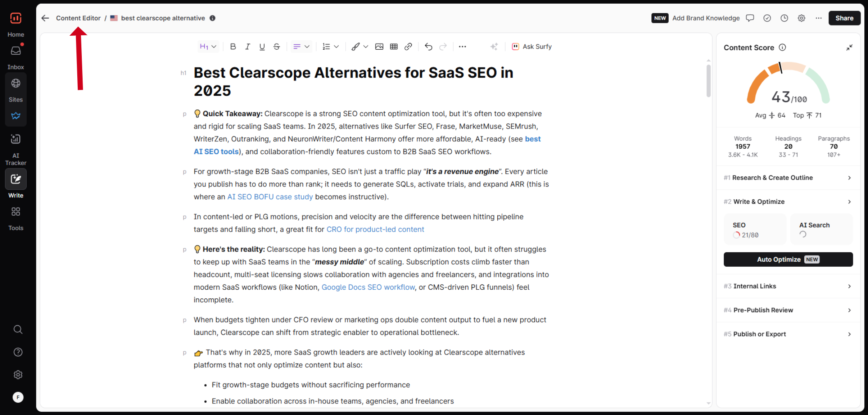This screenshot has height=415, width=868.
Task: Select the SEO score card
Action: (755, 230)
